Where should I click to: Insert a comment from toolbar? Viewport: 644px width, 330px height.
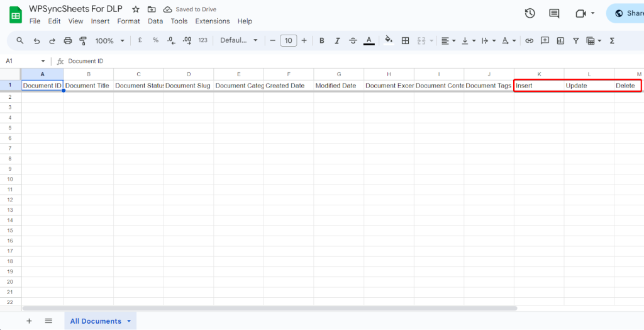click(x=545, y=40)
